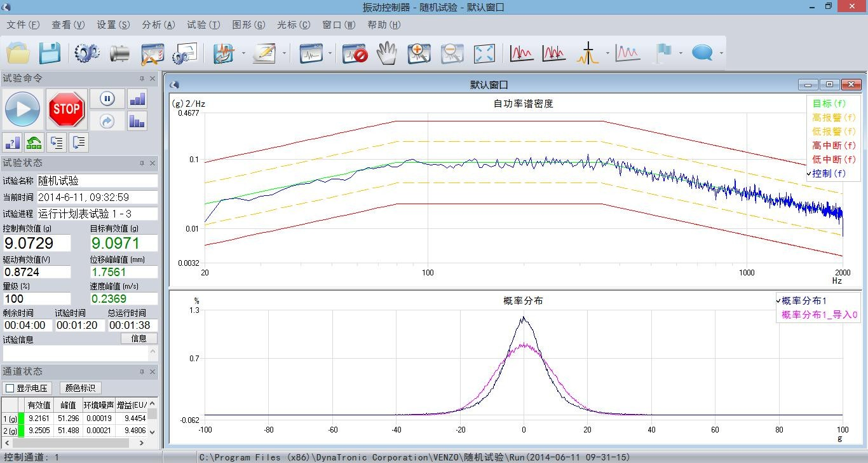This screenshot has width=868, height=463.
Task: Toggle the 目标(f) legend entry
Action: (x=829, y=103)
